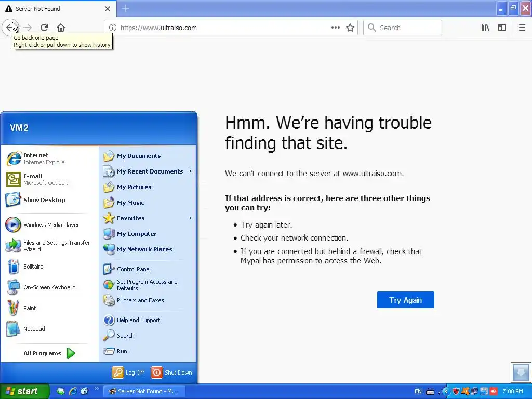The image size is (532, 399).
Task: Click the keyboard icon in the taskbar
Action: [430, 392]
